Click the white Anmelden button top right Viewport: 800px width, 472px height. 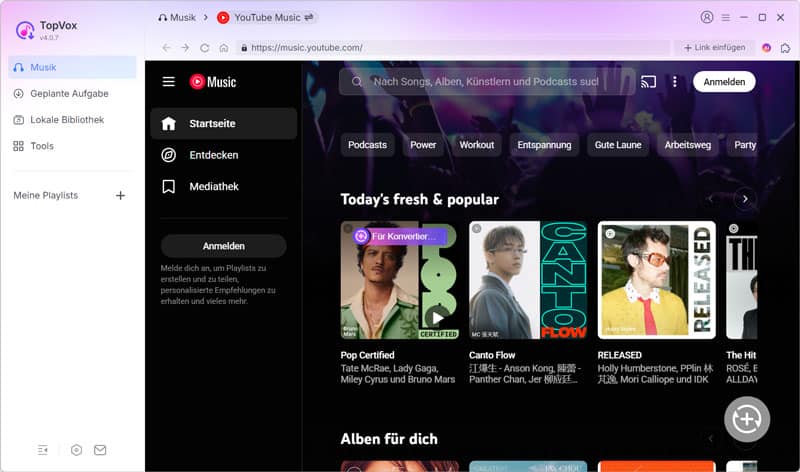click(724, 82)
